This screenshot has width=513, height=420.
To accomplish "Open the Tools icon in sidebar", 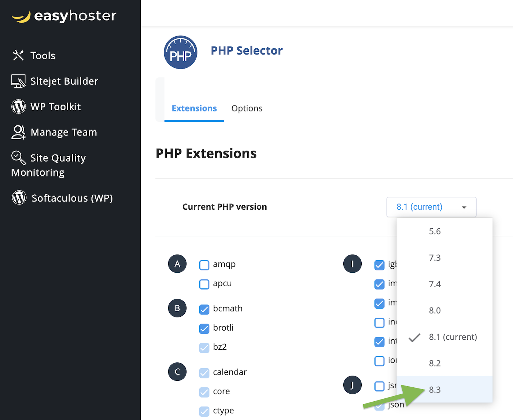I will (18, 56).
